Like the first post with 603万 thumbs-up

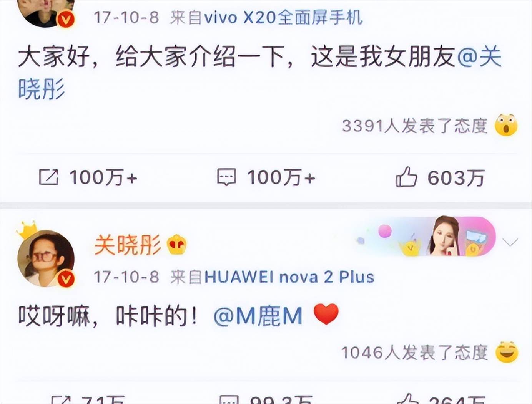coord(406,177)
